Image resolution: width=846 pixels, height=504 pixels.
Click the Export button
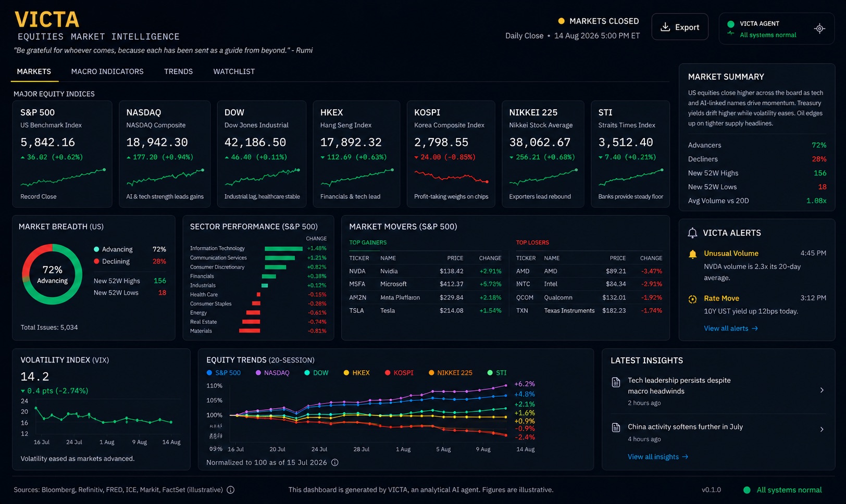[680, 27]
